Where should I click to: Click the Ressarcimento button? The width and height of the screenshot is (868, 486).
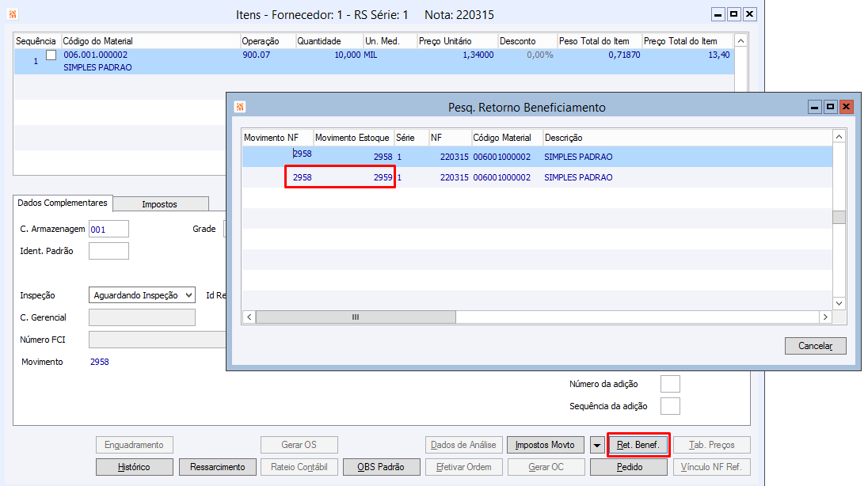click(218, 467)
